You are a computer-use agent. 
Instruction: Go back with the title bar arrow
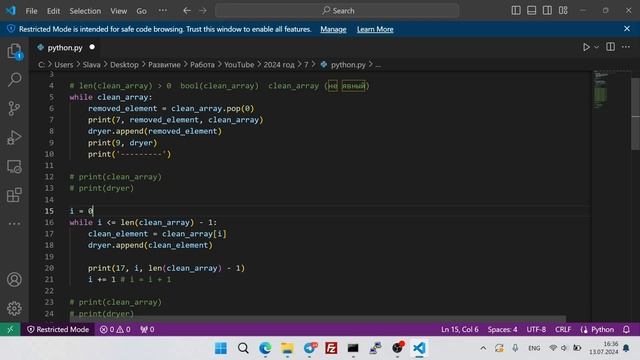tap(187, 11)
